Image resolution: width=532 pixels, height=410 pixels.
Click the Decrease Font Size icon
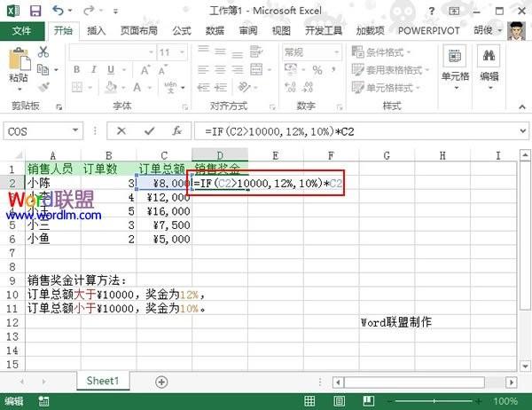click(162, 70)
